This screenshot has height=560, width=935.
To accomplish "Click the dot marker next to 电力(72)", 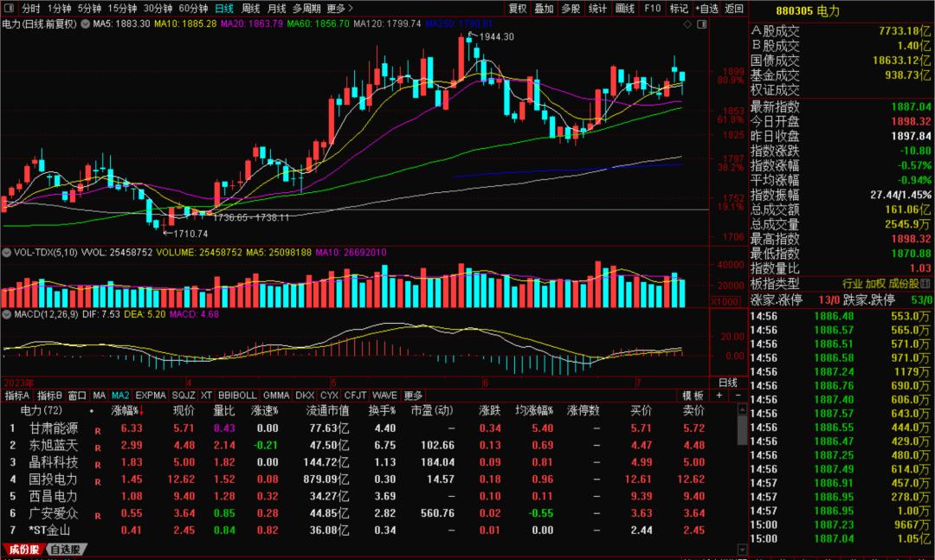I will point(91,411).
